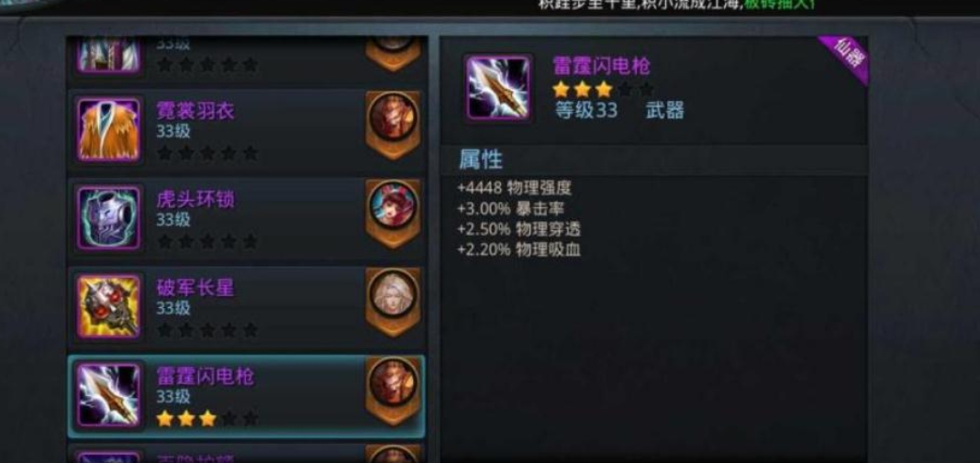This screenshot has height=463, width=980.
Task: Choose the 破军长星 equipment icon
Action: pyautogui.click(x=109, y=307)
